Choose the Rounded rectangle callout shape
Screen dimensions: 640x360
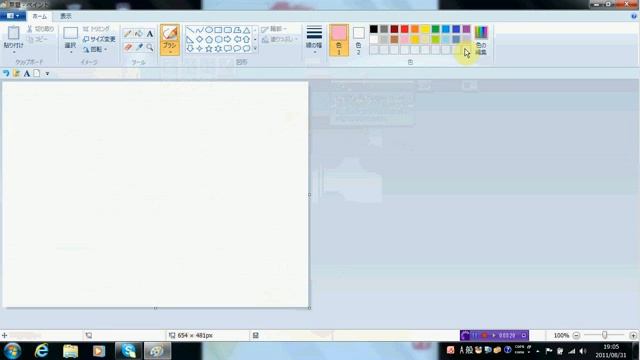228,49
